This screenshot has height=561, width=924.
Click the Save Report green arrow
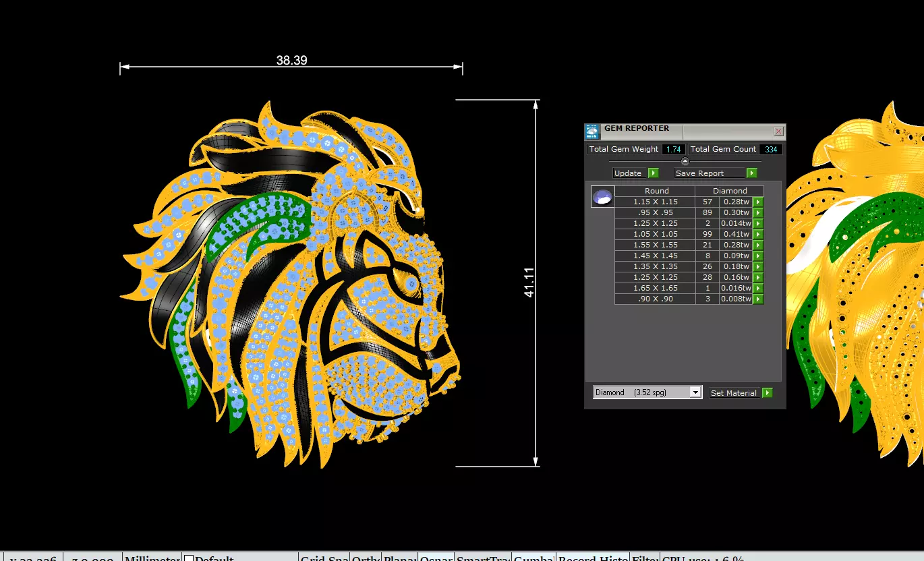coord(751,173)
